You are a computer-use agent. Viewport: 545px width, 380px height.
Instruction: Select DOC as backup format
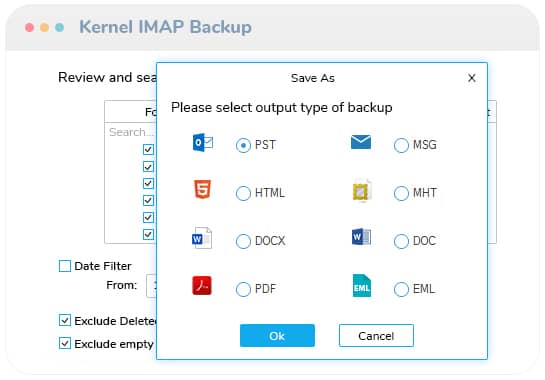tap(401, 241)
